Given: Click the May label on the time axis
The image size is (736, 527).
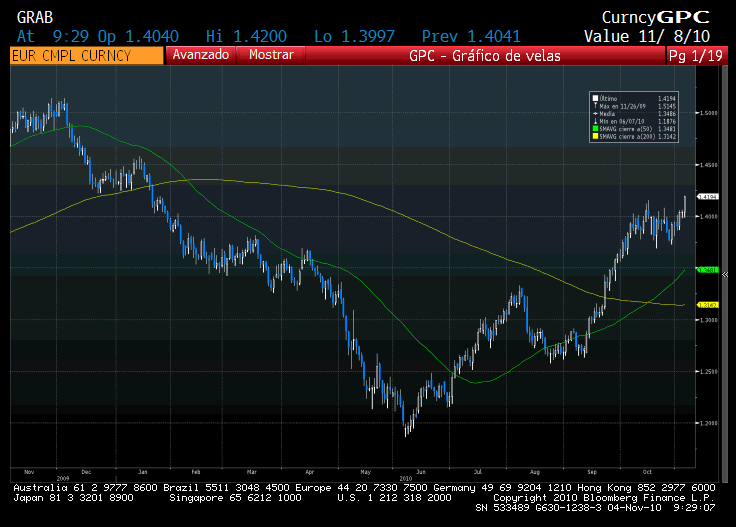Looking at the screenshot, I should click(366, 472).
